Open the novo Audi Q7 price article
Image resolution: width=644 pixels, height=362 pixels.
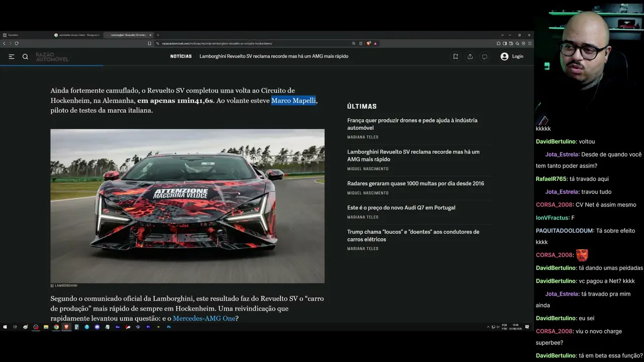(401, 208)
